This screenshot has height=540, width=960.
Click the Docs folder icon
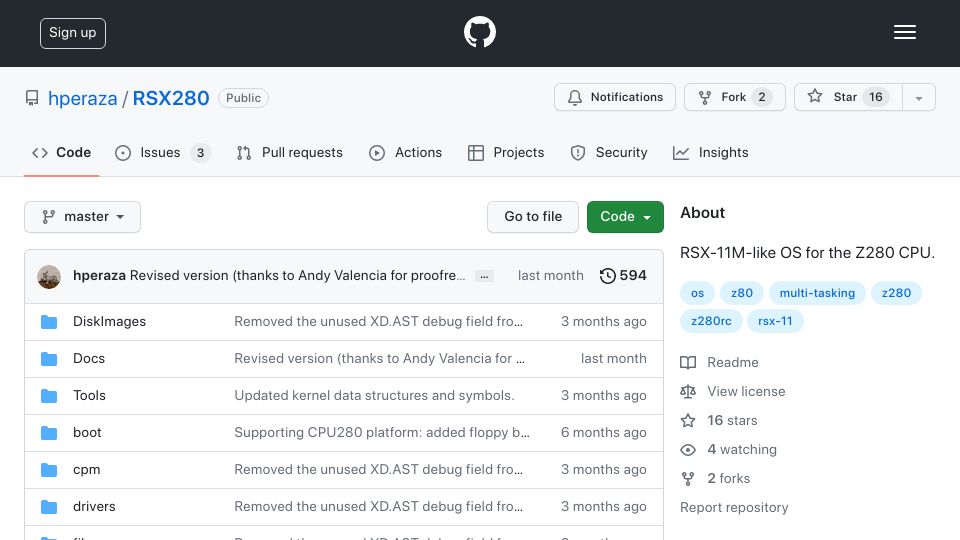pos(49,359)
